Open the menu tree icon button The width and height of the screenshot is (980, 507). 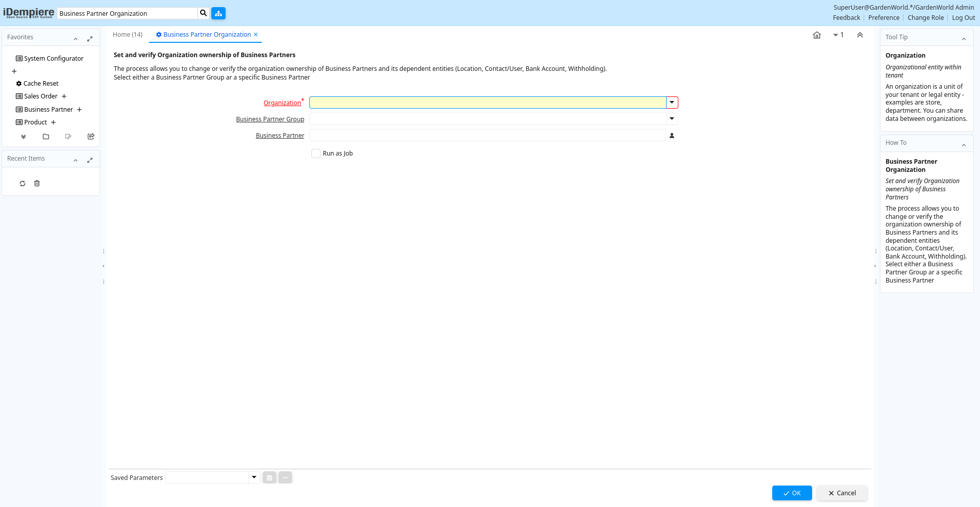pos(218,13)
